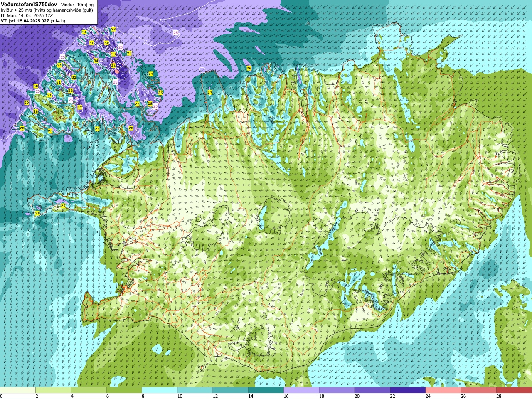532x399 pixels.
Task: Click the '16' label on the legend scale
Action: click(286, 396)
